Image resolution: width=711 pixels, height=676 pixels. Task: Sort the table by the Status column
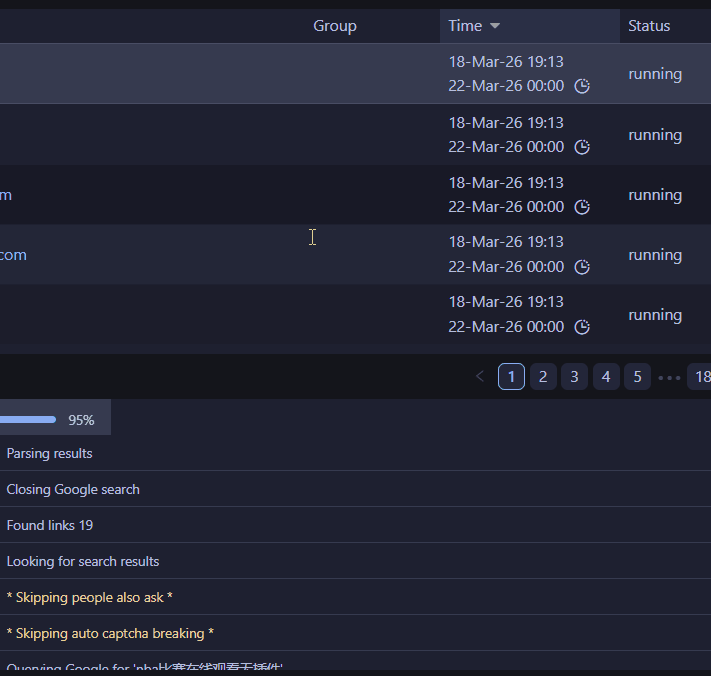649,26
